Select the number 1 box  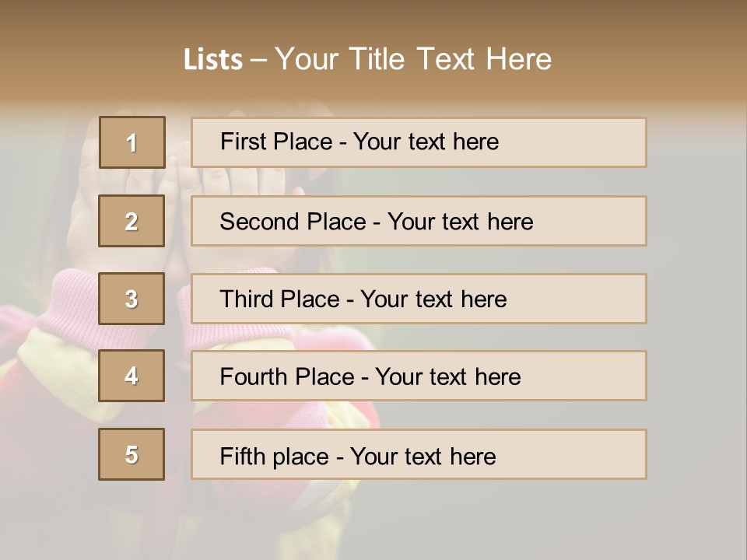[x=132, y=142]
